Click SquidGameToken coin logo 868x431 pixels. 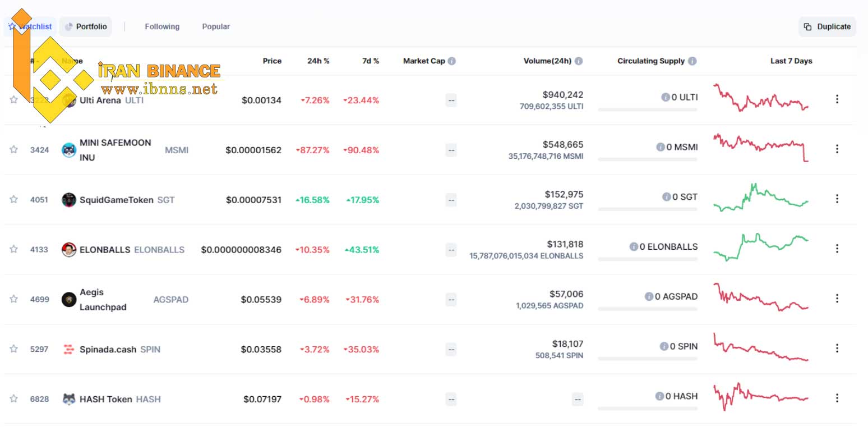point(69,200)
